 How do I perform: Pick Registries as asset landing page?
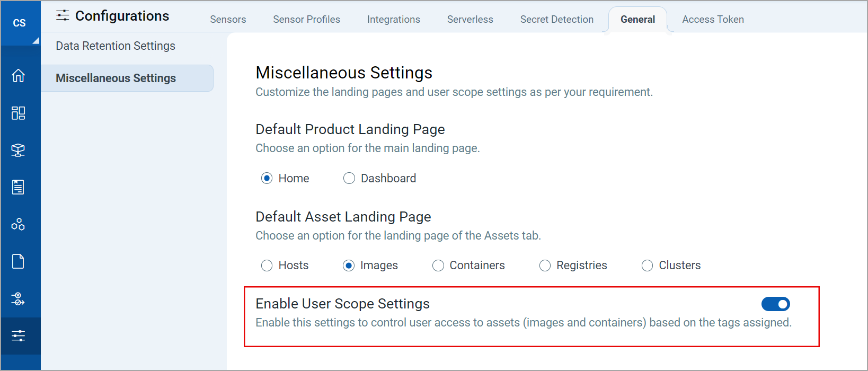point(545,266)
